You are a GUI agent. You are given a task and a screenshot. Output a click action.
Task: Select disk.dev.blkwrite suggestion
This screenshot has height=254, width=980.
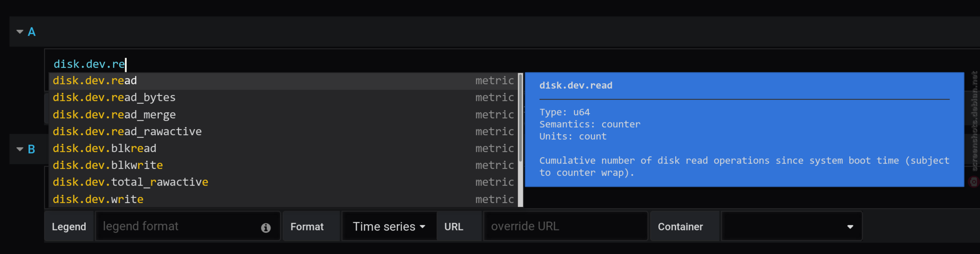(284, 165)
